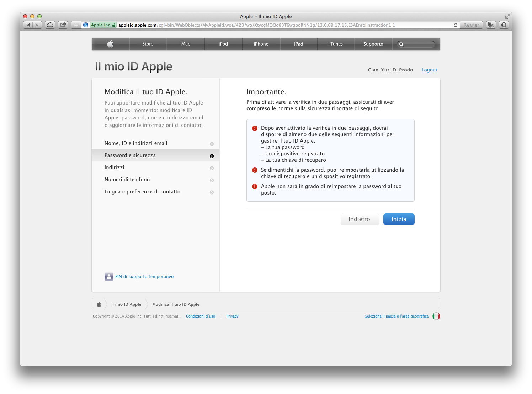The height and width of the screenshot is (394, 532).
Task: Click arrow next to Numeri di telefono
Action: point(212,180)
